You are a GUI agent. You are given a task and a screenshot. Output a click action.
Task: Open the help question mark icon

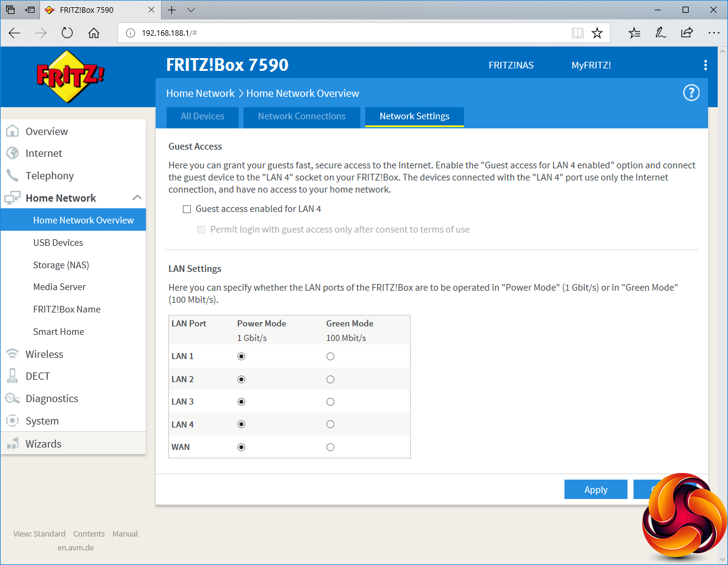(691, 93)
